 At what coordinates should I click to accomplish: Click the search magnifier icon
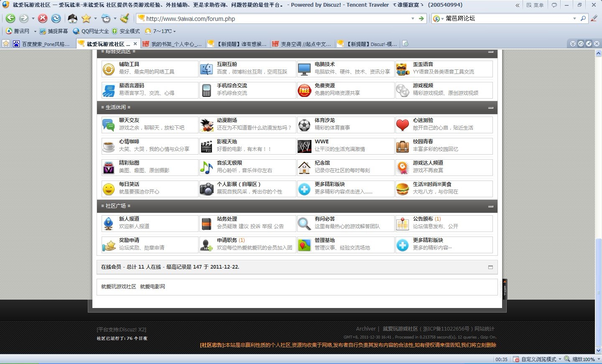583,18
